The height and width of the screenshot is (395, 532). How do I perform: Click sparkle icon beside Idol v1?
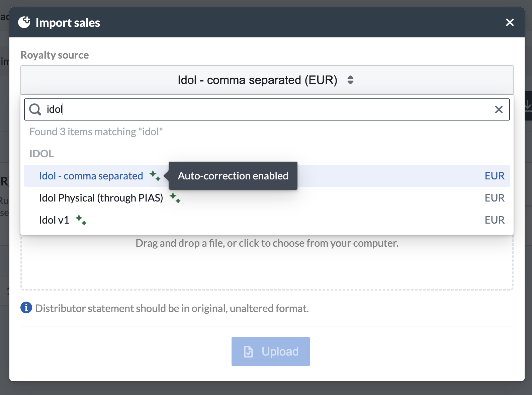tap(81, 220)
